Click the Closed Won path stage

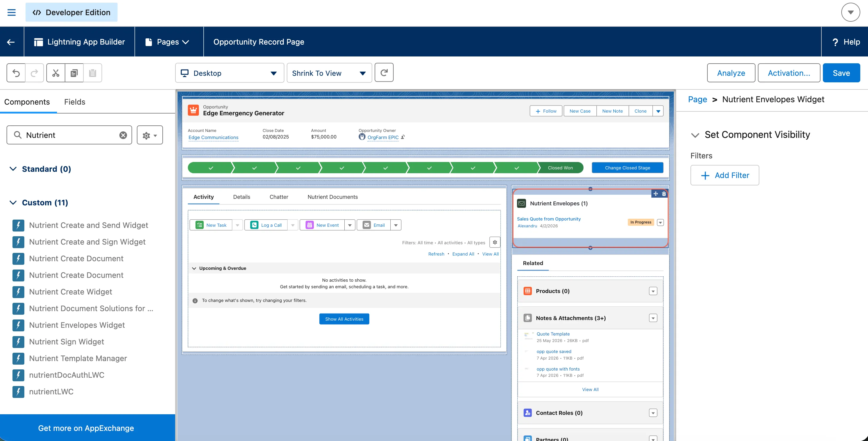point(560,168)
